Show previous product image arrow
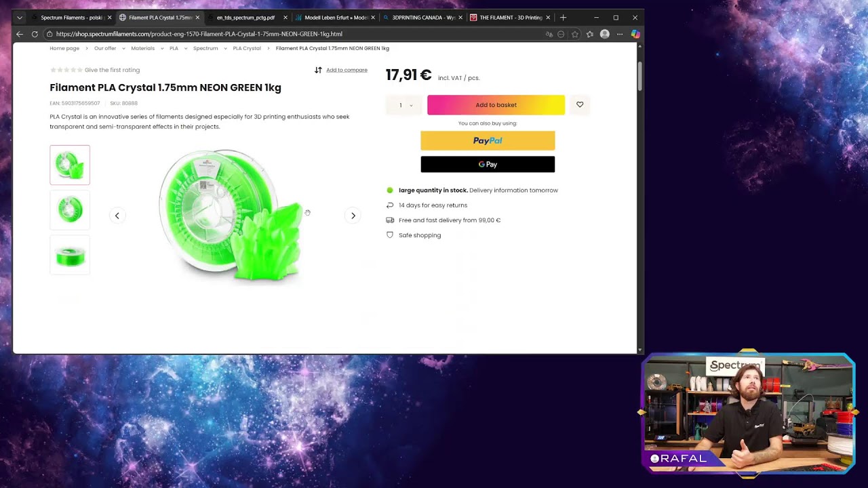868x488 pixels. pyautogui.click(x=117, y=216)
